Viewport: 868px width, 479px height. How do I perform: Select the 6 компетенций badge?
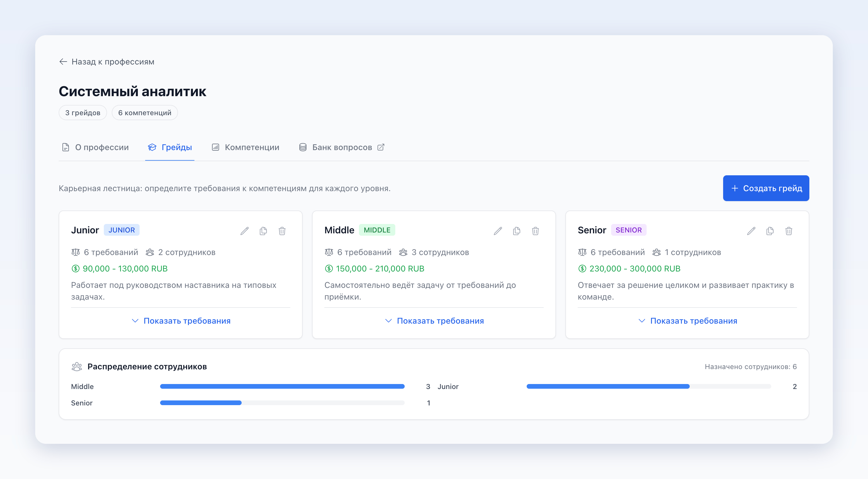tap(145, 113)
